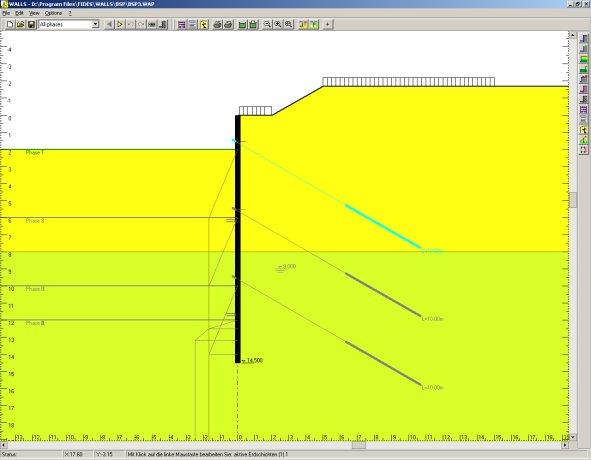
Task: Click the horizontal scrollbar thumb
Action: coord(359,445)
